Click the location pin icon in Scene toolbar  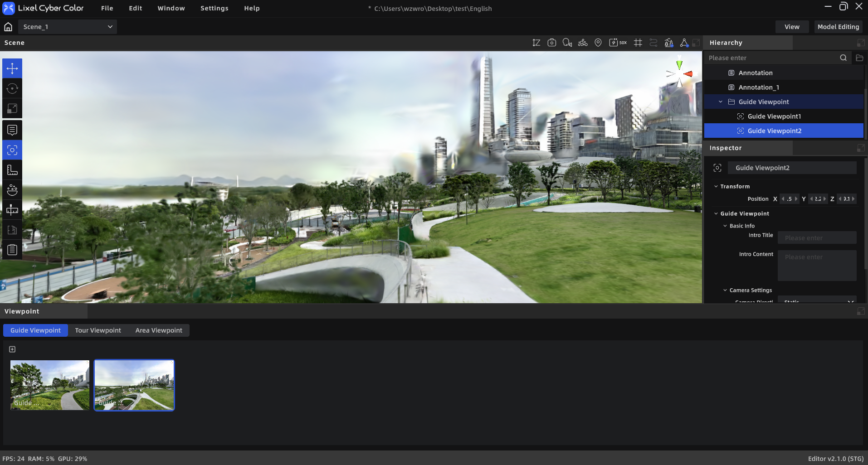598,43
